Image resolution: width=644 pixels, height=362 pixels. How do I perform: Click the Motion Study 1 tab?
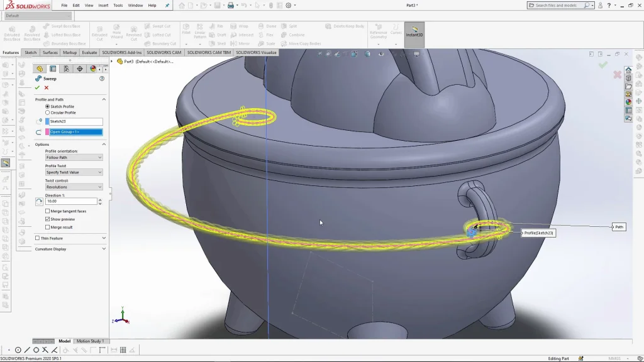pyautogui.click(x=90, y=341)
